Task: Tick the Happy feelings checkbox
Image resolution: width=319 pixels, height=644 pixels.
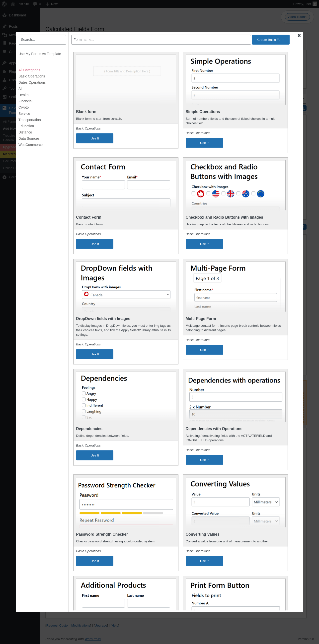Action: coord(84,399)
